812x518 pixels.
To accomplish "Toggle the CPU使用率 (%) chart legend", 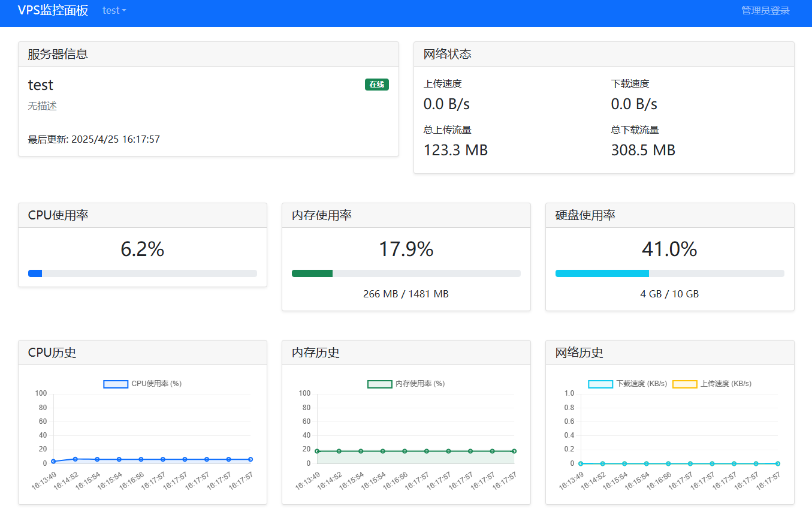I will point(143,384).
